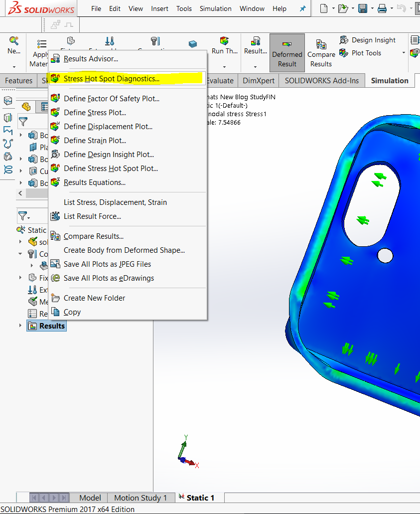
Task: Expand the Results folder in simulation tree
Action: 20,326
